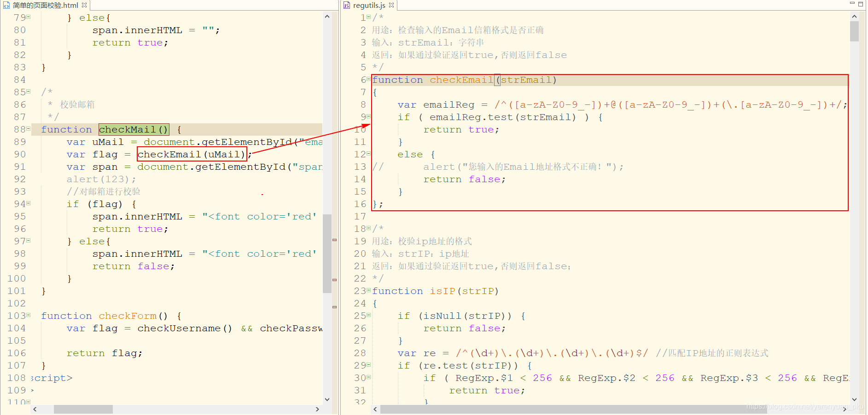The height and width of the screenshot is (415, 868).
Task: Click the left editor horizontal scrollbar thumb
Action: (83, 409)
